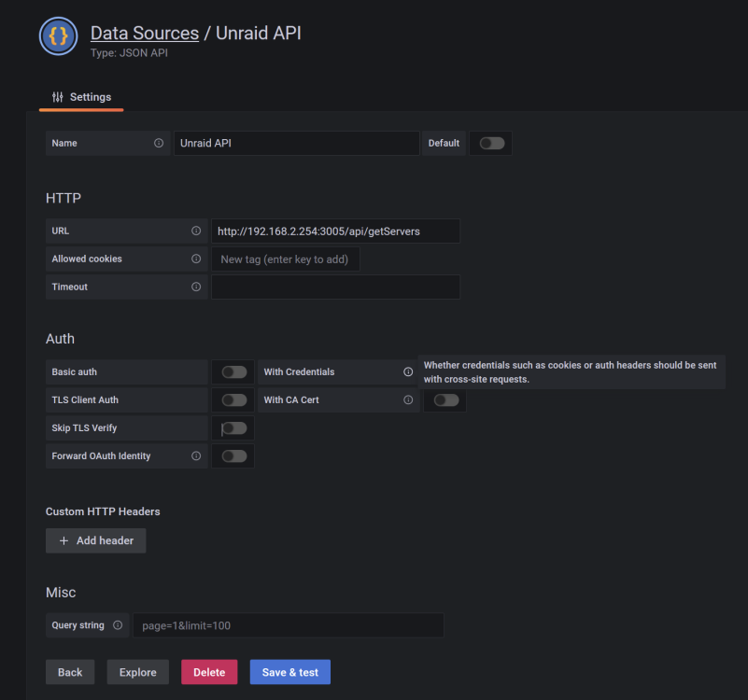Screen dimensions: 748x700
Task: Click the 'Unraid API' page title text
Action: (x=259, y=33)
